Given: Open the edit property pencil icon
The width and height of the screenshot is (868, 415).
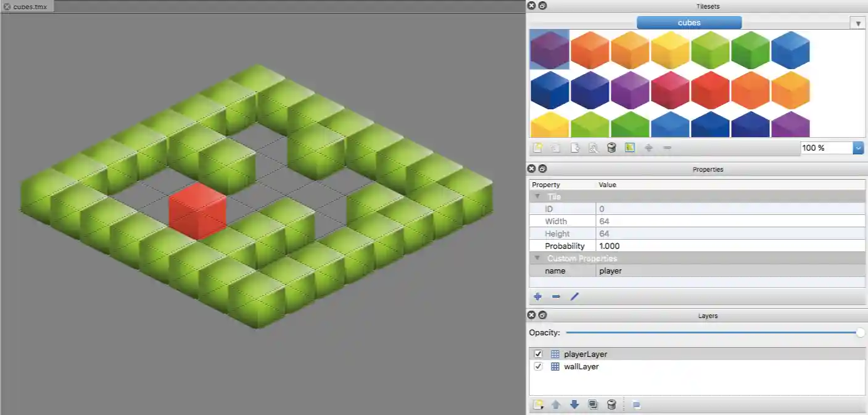Looking at the screenshot, I should click(x=574, y=296).
